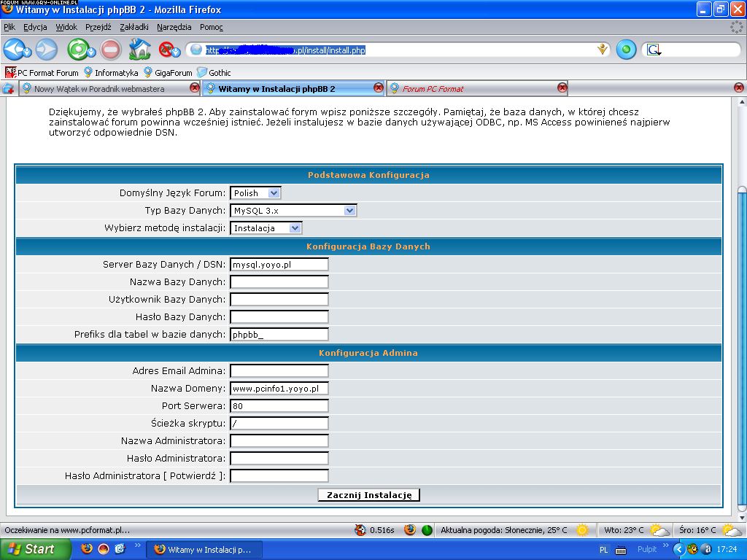Open the Informatyka bookmark
This screenshot has width=747, height=560.
coord(111,73)
